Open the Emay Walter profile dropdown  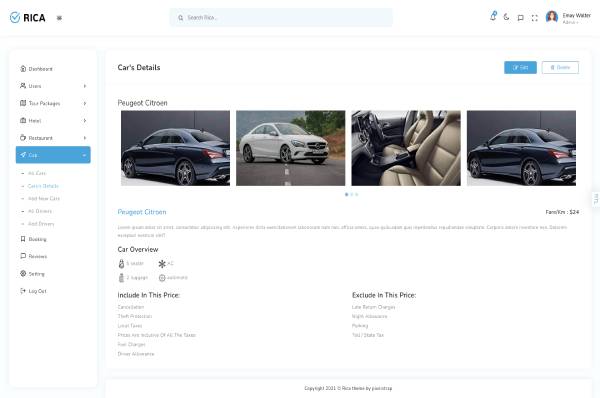tap(576, 18)
